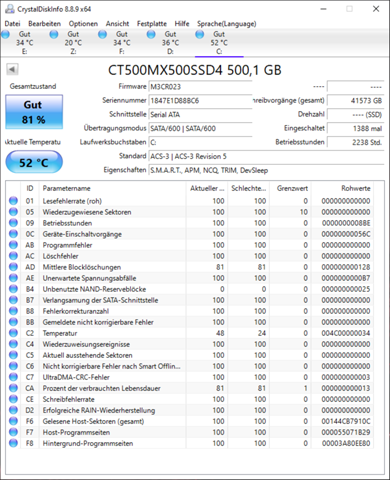Click status icon of Gemeldete nicht korrigierbare Fehler
The height and width of the screenshot is (480, 390).
pos(13,322)
